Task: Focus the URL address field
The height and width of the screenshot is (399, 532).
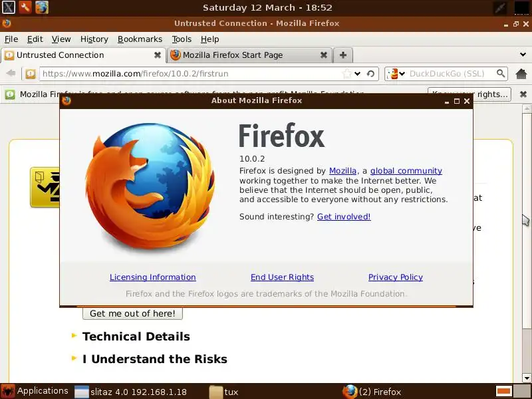Action: [192, 74]
